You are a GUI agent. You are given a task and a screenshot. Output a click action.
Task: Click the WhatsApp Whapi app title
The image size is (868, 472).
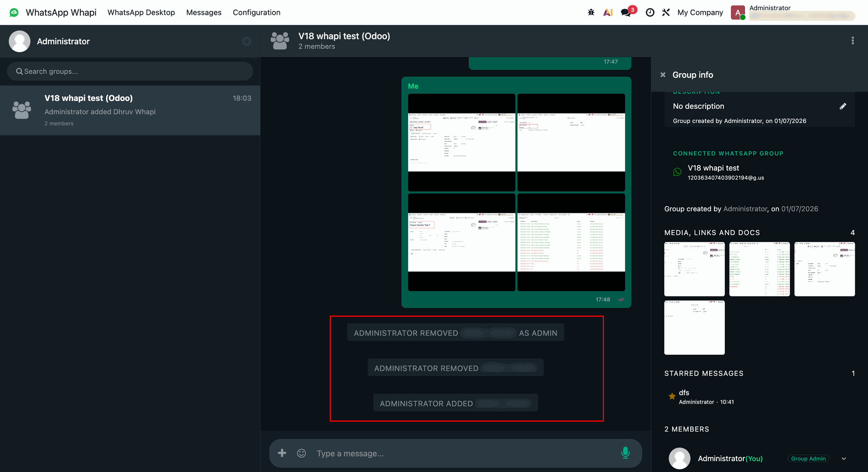pyautogui.click(x=61, y=12)
